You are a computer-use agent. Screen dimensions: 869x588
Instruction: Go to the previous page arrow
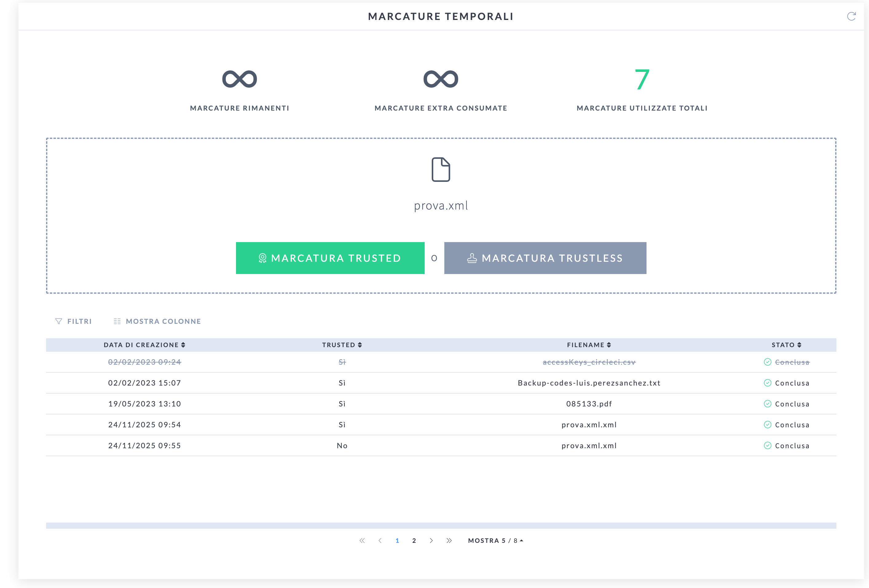tap(380, 540)
